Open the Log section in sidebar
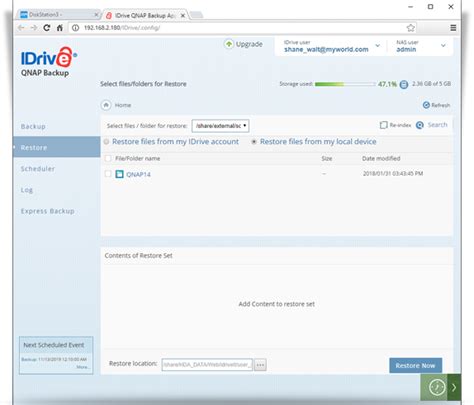474x405 pixels. pyautogui.click(x=27, y=190)
